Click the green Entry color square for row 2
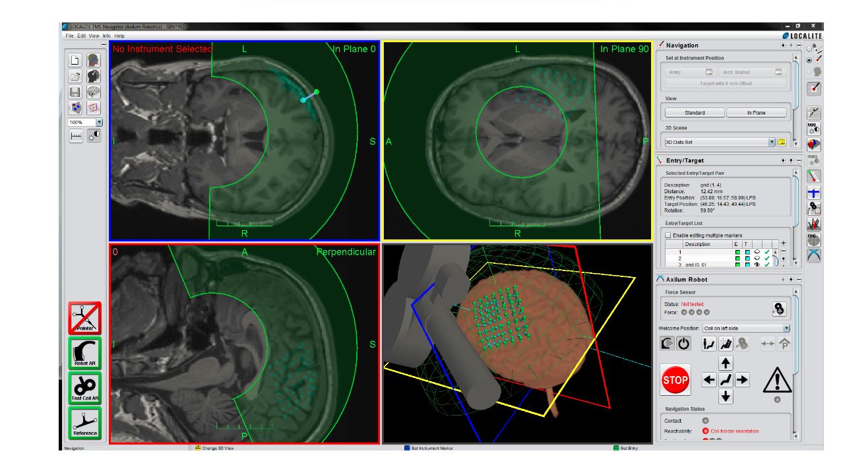 click(739, 258)
